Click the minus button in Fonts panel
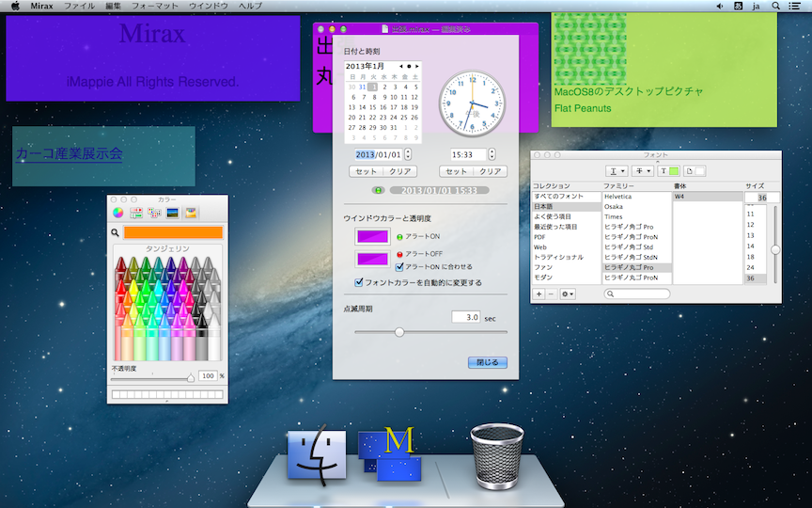 click(551, 294)
